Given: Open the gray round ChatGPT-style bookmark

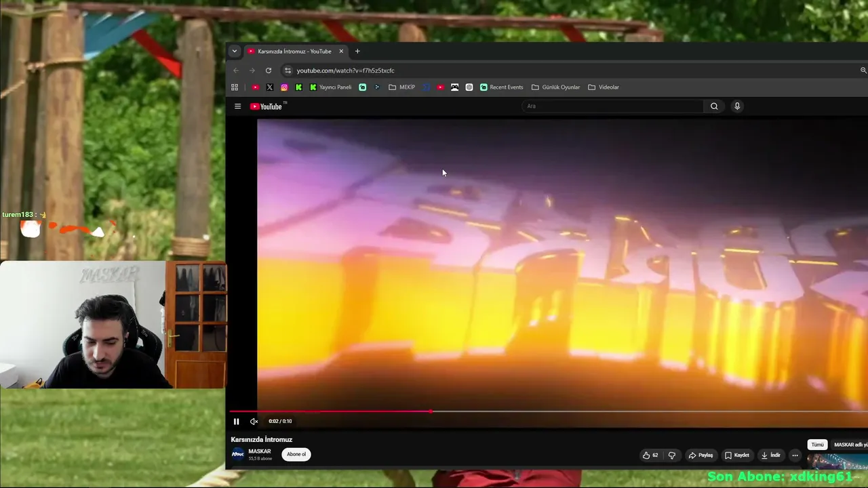Looking at the screenshot, I should coord(469,87).
